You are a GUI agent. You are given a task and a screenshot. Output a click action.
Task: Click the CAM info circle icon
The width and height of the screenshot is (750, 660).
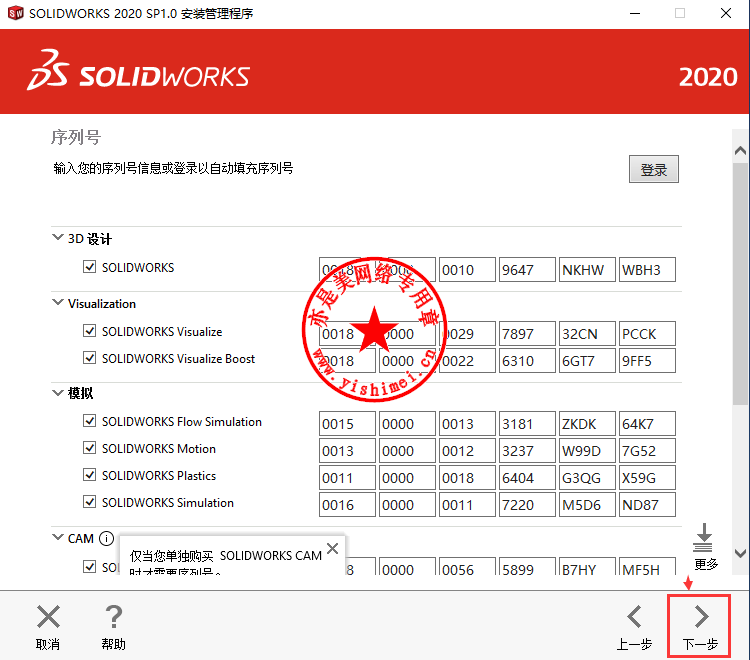[x=106, y=538]
